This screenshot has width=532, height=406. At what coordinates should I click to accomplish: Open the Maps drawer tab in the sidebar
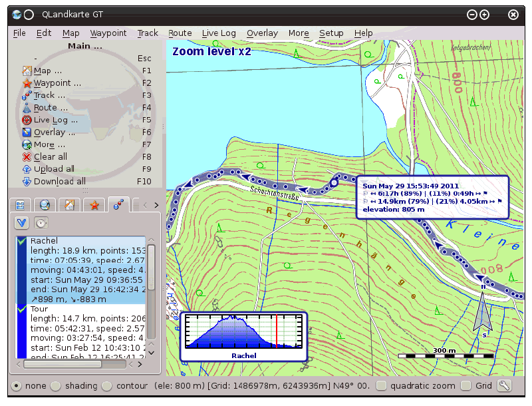20,204
